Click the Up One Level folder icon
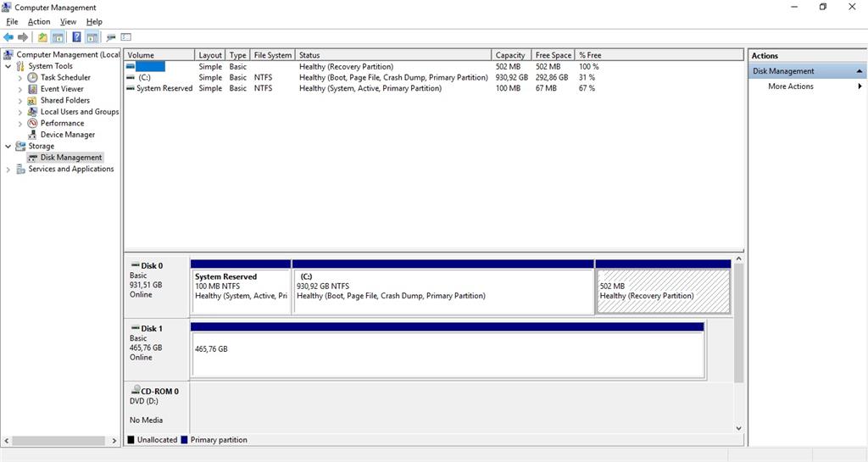868x462 pixels. point(42,37)
